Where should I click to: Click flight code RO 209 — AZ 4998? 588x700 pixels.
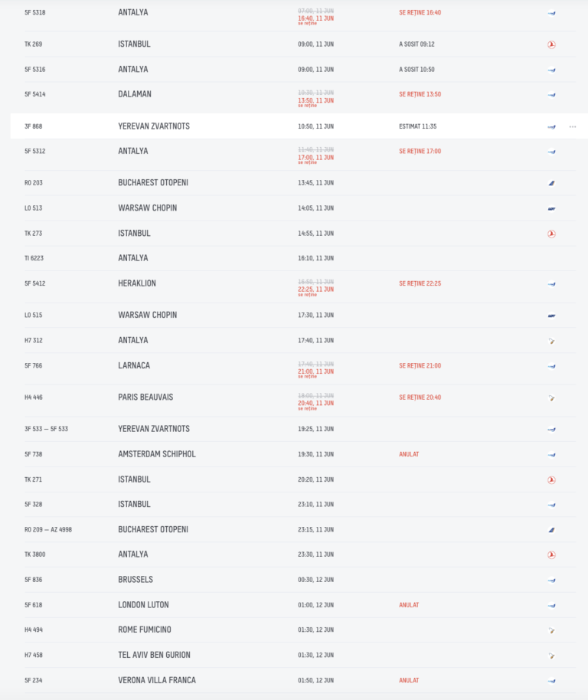pyautogui.click(x=47, y=530)
